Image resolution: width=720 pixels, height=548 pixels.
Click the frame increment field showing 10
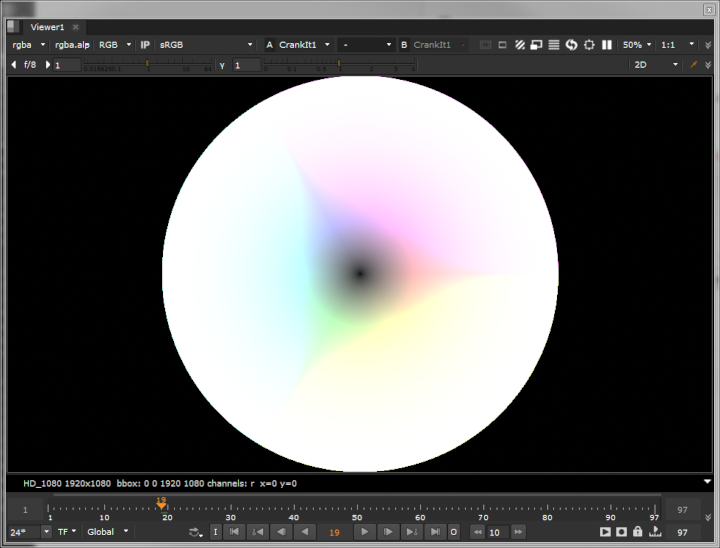tap(498, 532)
